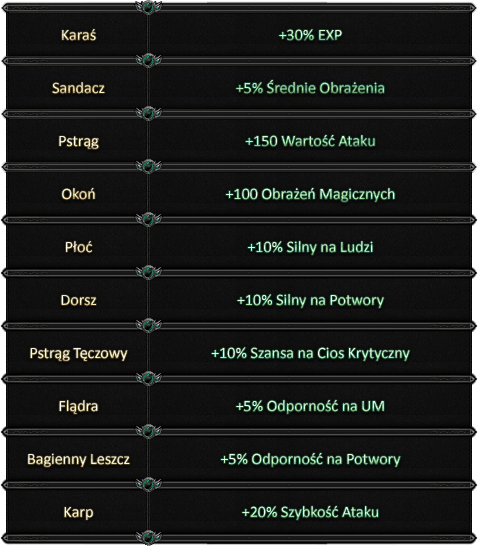The width and height of the screenshot is (478, 546).
Task: Click the Płoć fish label
Action: [78, 247]
